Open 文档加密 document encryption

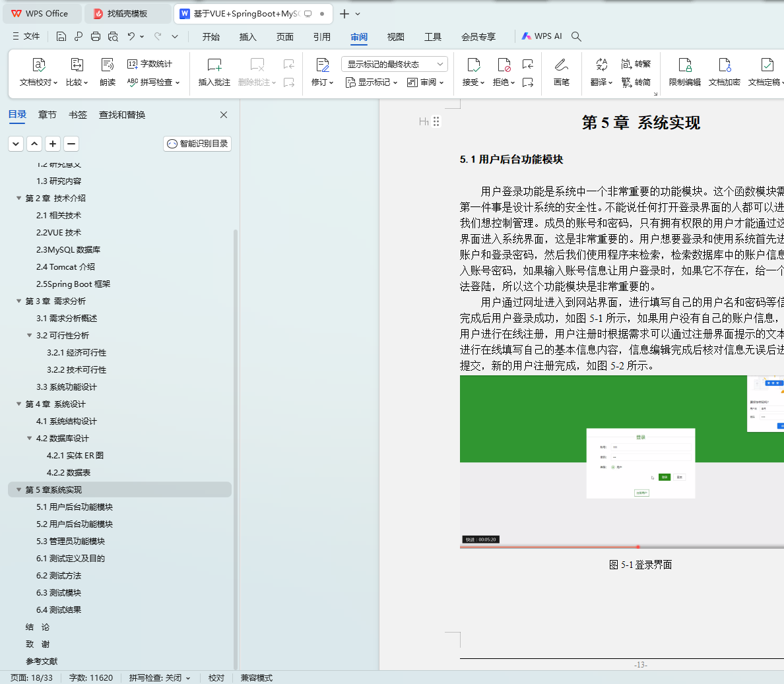tap(724, 72)
